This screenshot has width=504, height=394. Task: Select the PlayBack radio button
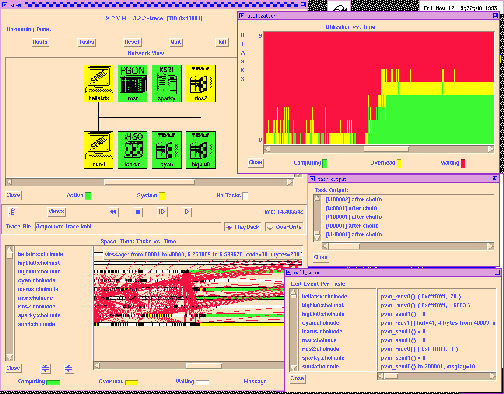pos(242,227)
